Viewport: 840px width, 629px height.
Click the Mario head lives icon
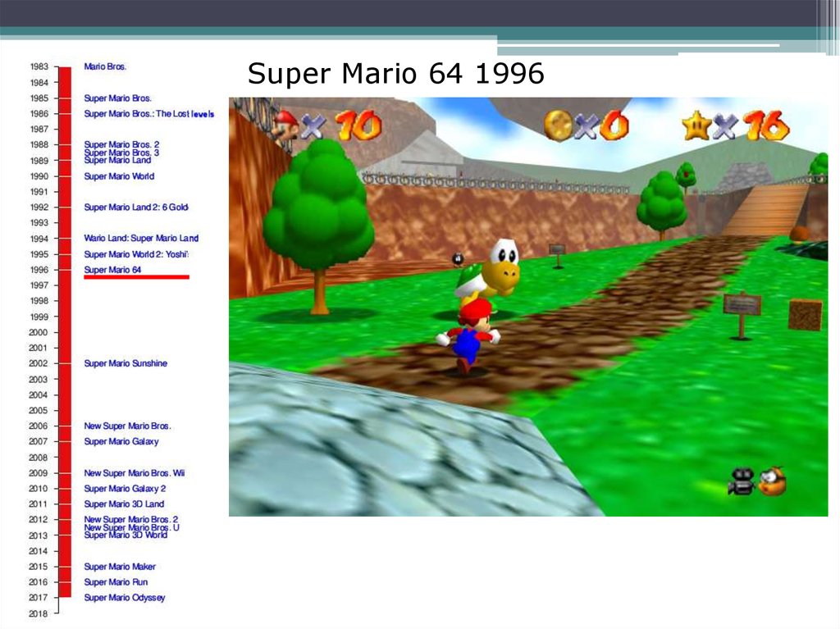pos(285,125)
